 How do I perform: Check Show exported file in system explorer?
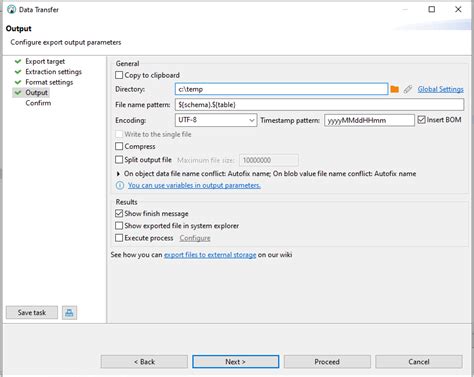pyautogui.click(x=119, y=226)
